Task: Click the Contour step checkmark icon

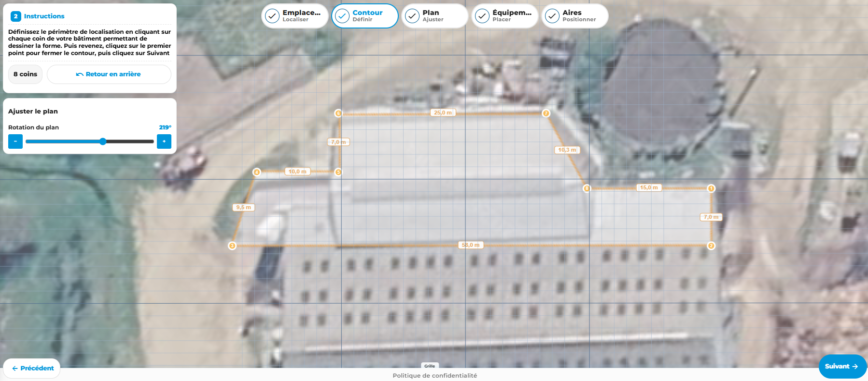Action: pyautogui.click(x=342, y=16)
